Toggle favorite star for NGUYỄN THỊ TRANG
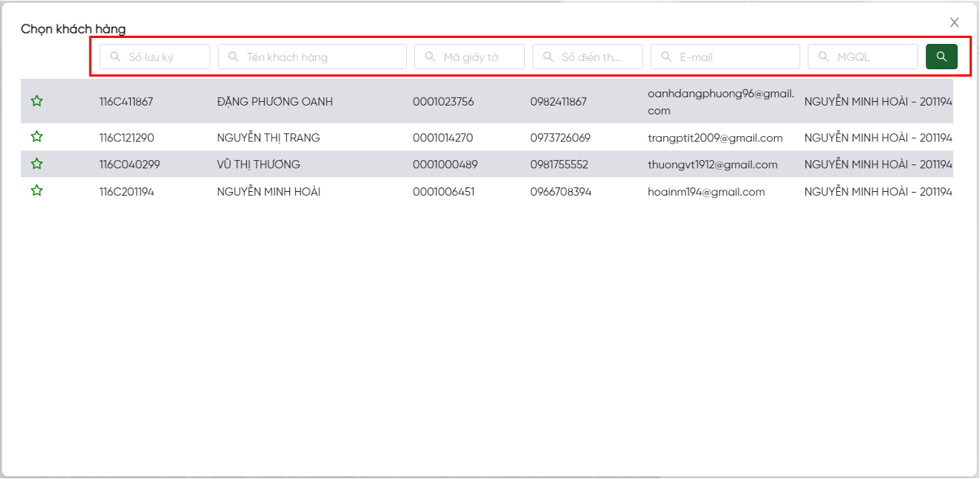980x479 pixels. 36,137
